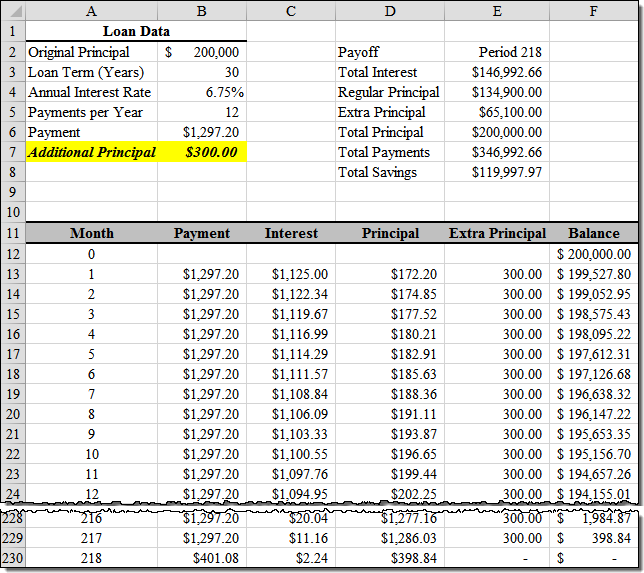Select row 230 header

(x=13, y=558)
